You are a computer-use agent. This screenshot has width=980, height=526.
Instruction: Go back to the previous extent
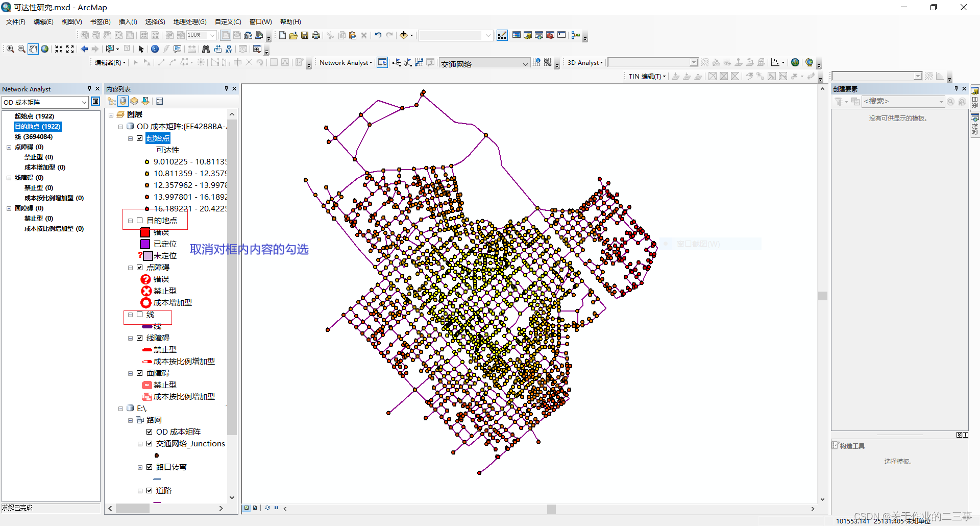(84, 49)
